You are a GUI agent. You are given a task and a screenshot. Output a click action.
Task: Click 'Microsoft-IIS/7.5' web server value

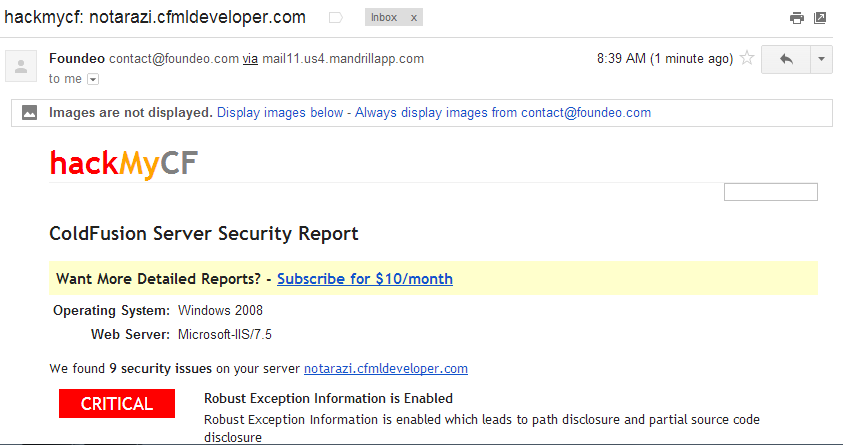coord(225,335)
